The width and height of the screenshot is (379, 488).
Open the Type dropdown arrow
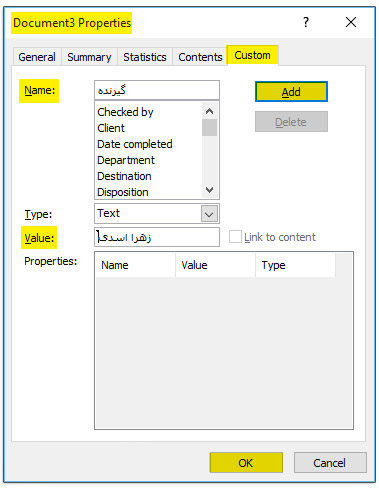pos(209,214)
